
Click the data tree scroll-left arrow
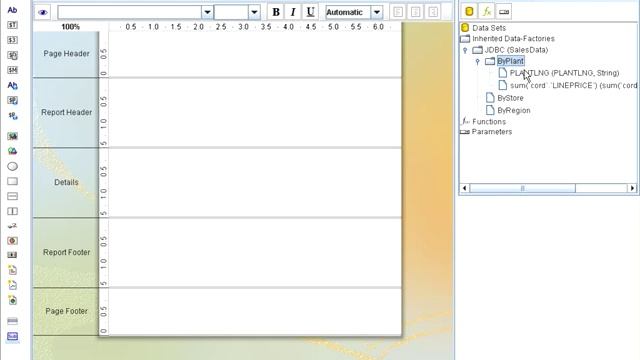pos(464,188)
